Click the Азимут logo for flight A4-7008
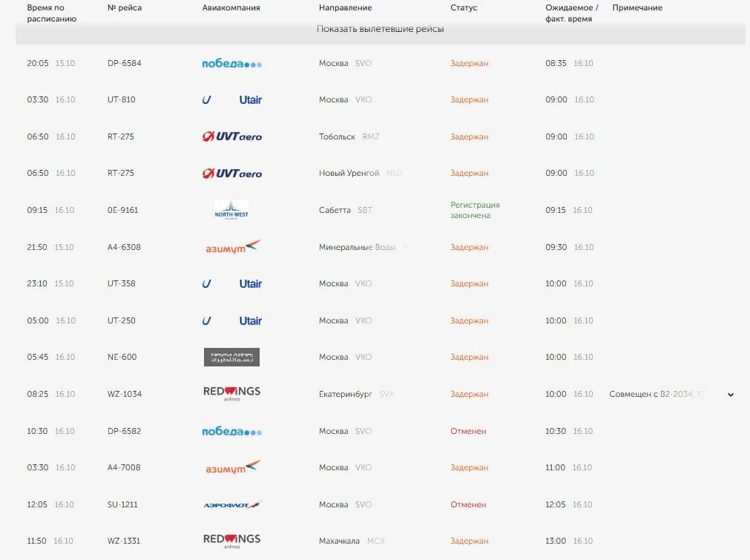Image resolution: width=750 pixels, height=560 pixels. tap(233, 467)
